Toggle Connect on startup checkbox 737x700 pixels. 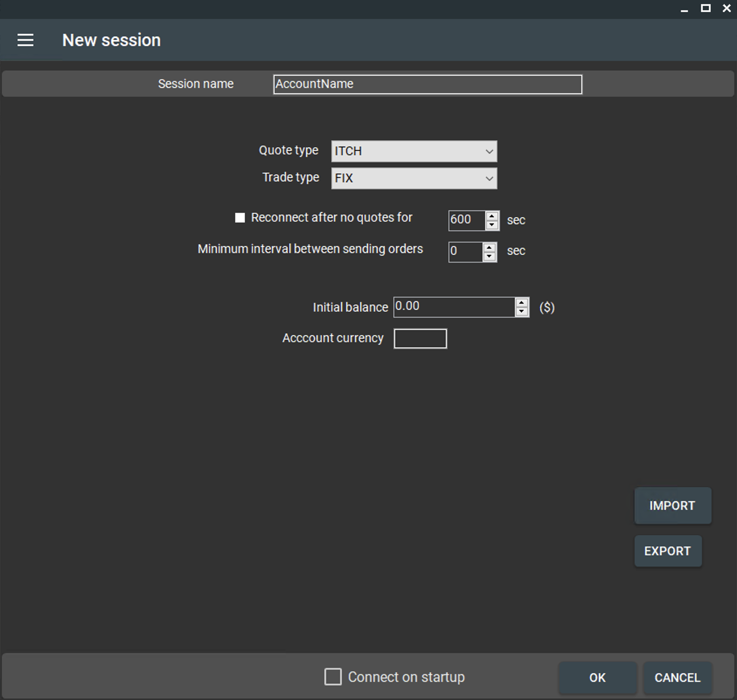(333, 677)
